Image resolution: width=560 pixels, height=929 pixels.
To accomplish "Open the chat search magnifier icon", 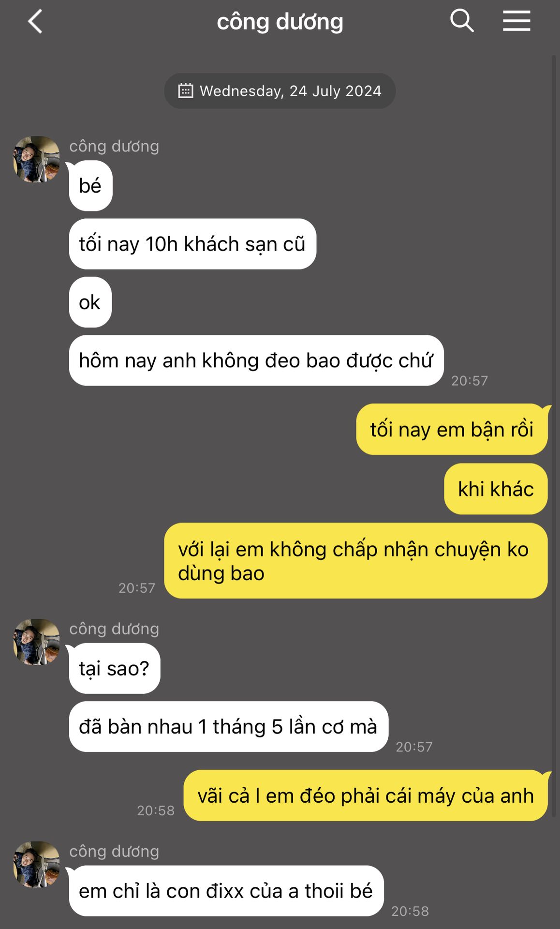I will 462,21.
